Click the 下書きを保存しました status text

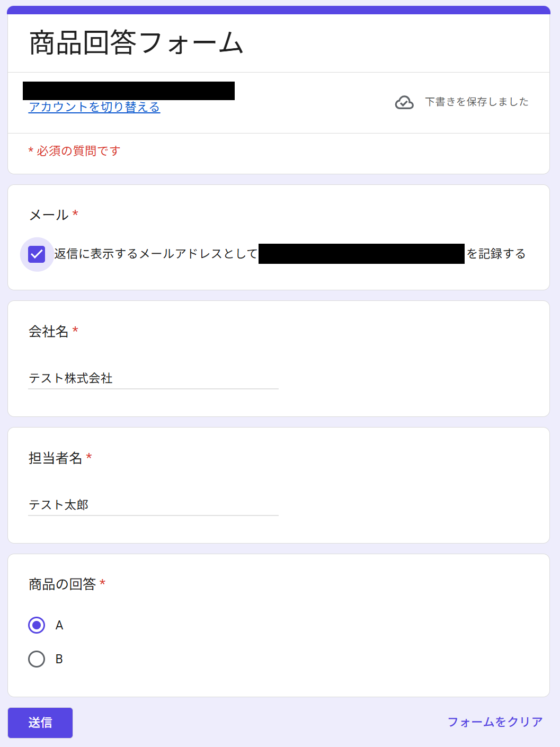[x=477, y=102]
